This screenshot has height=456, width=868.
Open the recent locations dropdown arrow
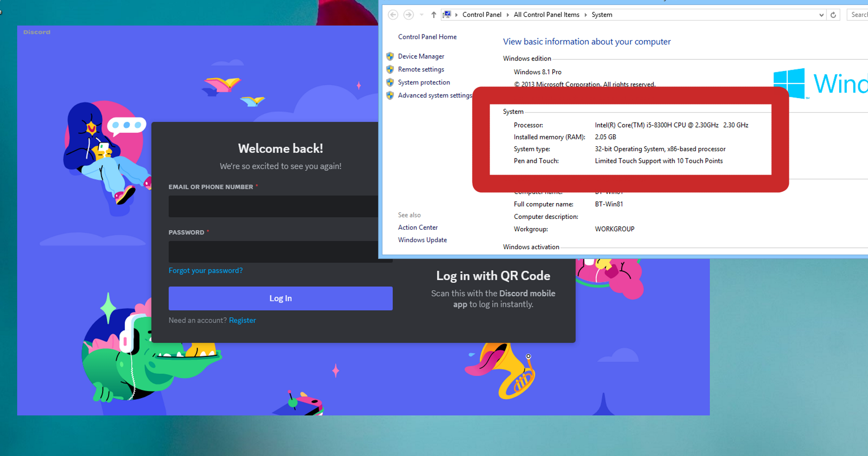click(421, 15)
